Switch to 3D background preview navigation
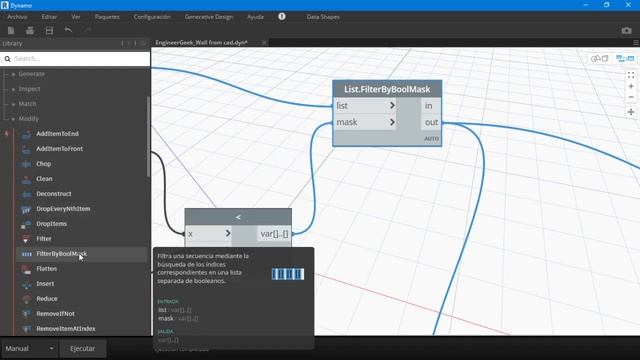The image size is (640, 360). pyautogui.click(x=600, y=59)
